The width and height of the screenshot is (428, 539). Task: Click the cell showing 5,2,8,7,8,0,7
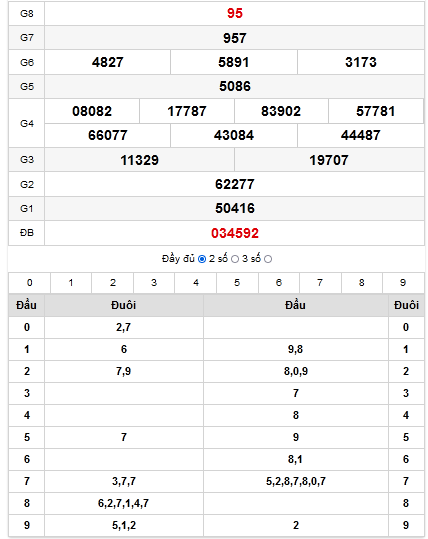click(296, 481)
